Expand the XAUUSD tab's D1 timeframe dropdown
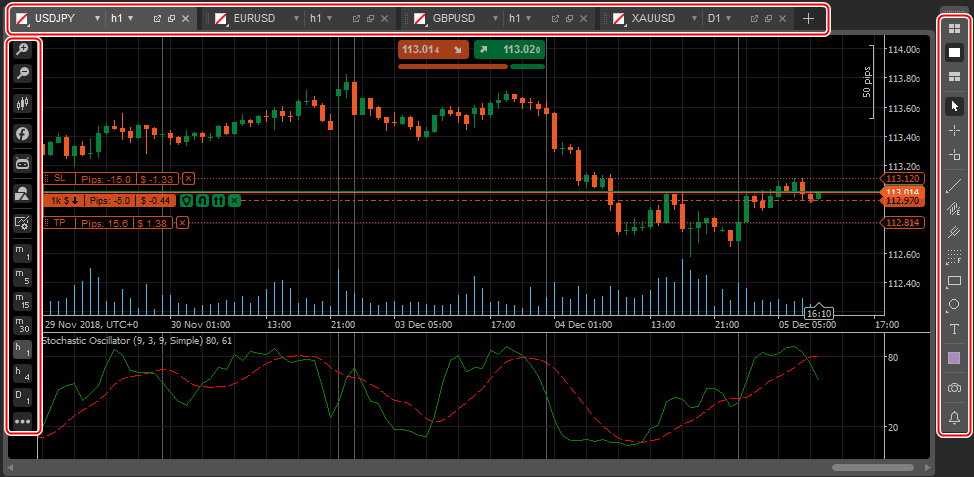The height and width of the screenshot is (477, 974). [727, 18]
